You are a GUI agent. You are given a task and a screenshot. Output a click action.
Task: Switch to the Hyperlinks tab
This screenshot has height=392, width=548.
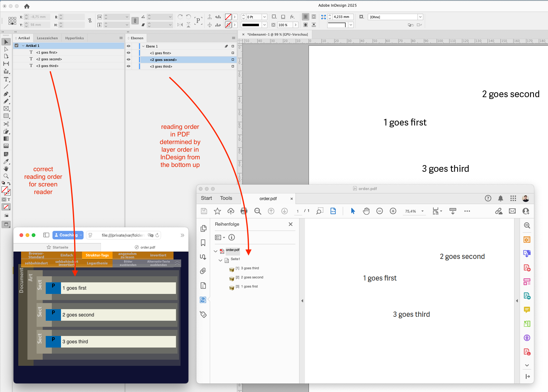pos(74,38)
